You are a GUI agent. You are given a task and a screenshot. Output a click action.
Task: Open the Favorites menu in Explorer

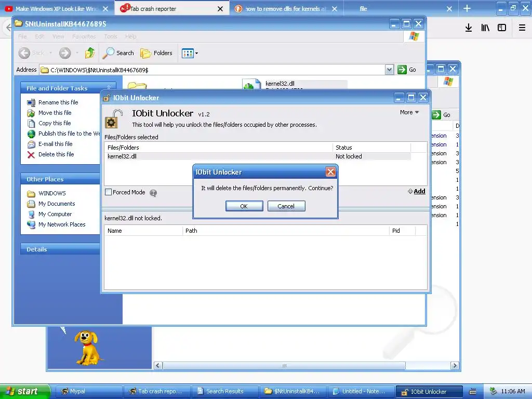84,36
